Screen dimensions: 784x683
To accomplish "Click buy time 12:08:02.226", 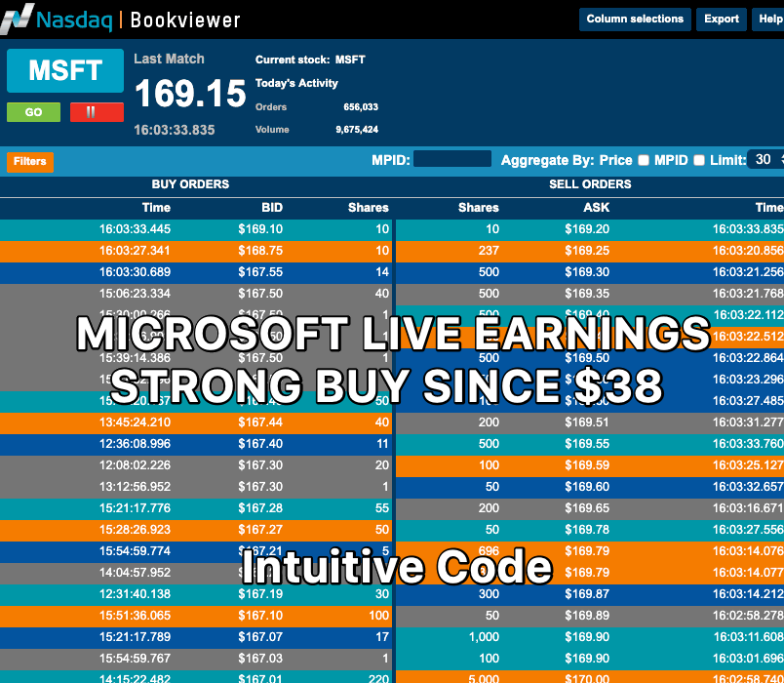I will [135, 465].
